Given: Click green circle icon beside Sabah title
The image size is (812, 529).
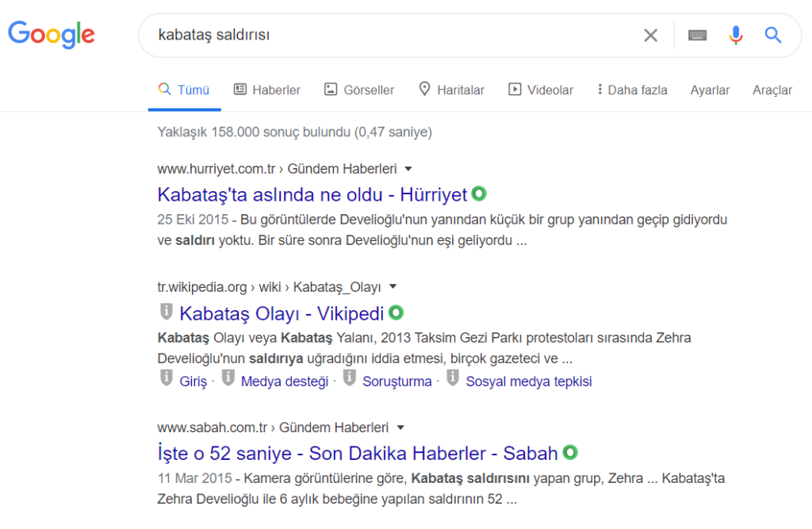Looking at the screenshot, I should pyautogui.click(x=570, y=452).
